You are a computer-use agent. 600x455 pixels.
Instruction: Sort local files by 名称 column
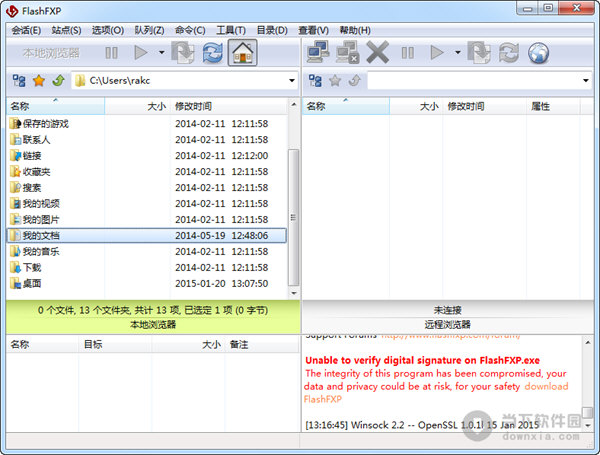(55, 106)
